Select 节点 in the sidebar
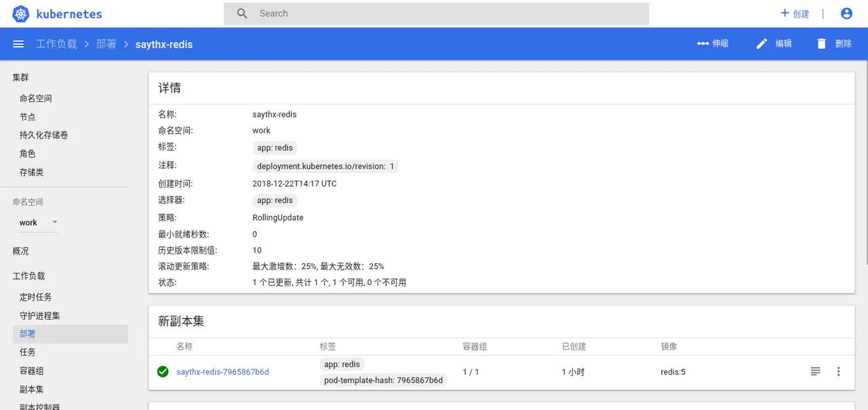 [28, 117]
